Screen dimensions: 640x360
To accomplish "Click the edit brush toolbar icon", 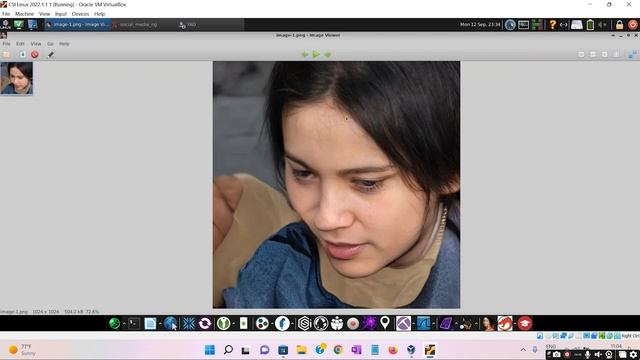I will pos(51,54).
